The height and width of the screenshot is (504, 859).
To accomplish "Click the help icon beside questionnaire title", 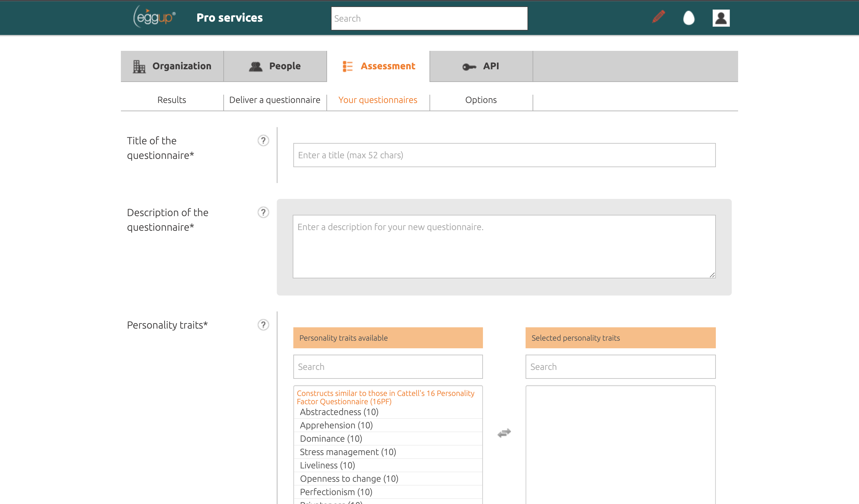I will (263, 140).
